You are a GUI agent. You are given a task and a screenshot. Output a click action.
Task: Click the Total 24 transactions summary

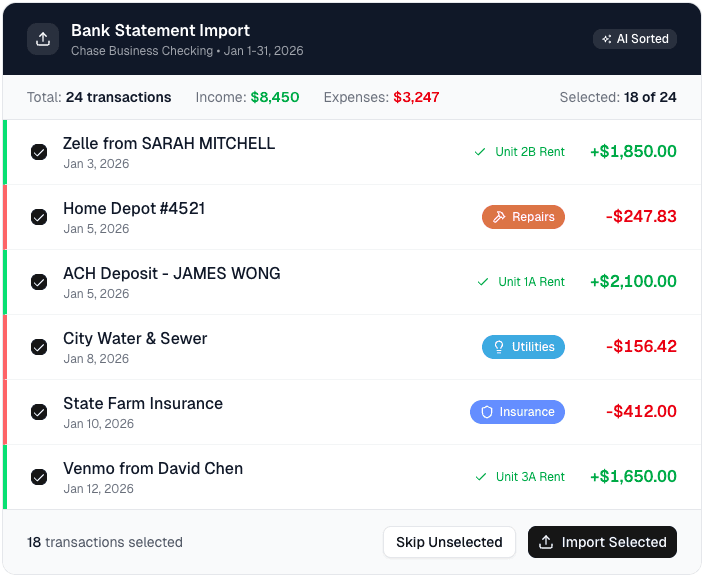click(99, 97)
